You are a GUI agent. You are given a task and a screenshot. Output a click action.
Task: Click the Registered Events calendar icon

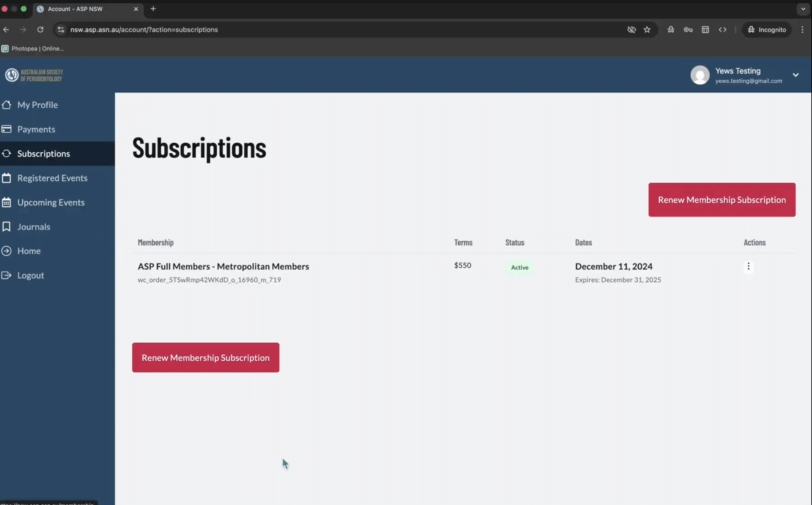click(x=6, y=178)
